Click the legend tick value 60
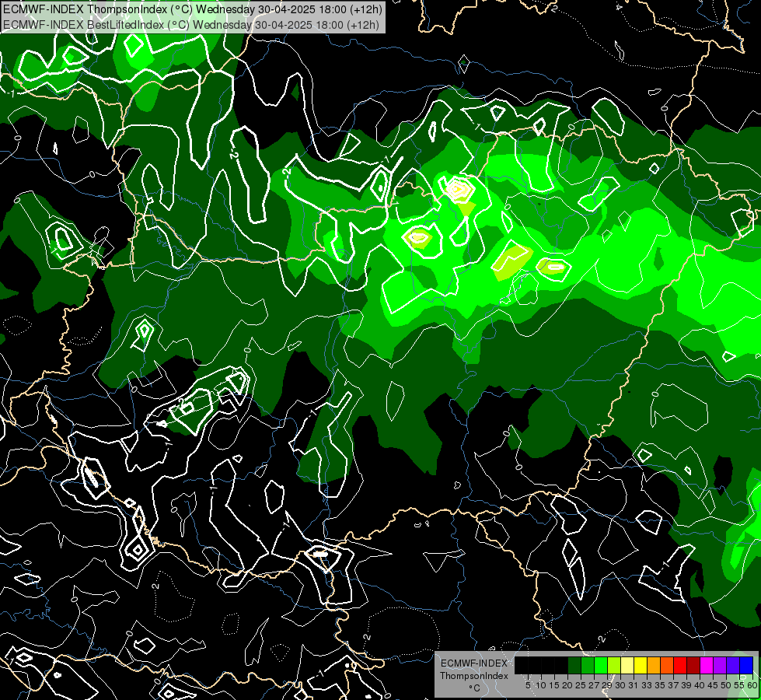Viewport: 761px width, 700px height. [x=752, y=685]
